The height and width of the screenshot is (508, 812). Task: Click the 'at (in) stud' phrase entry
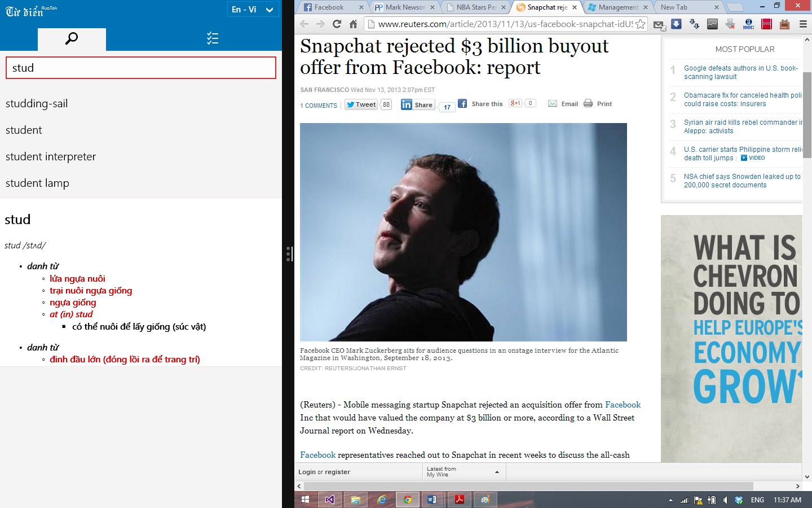pos(71,314)
